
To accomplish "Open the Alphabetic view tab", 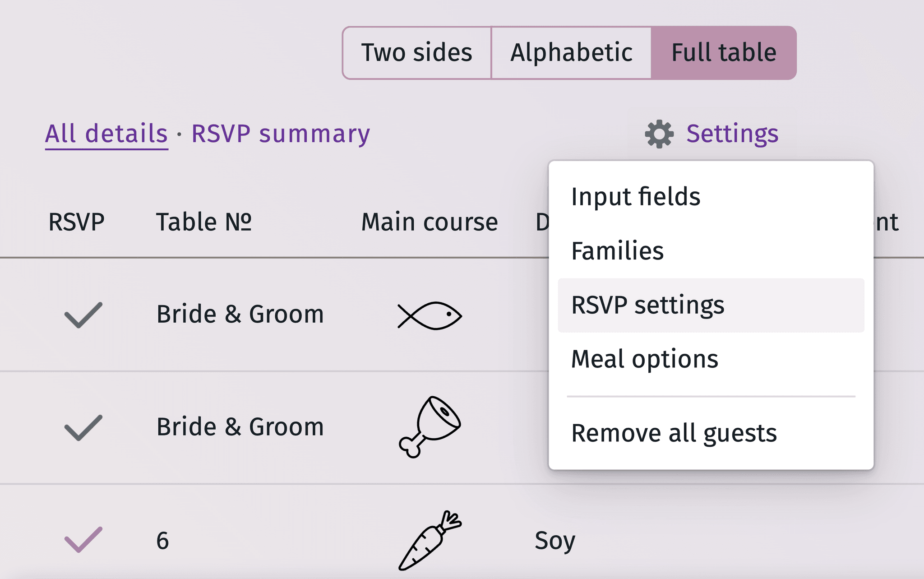I will [571, 52].
